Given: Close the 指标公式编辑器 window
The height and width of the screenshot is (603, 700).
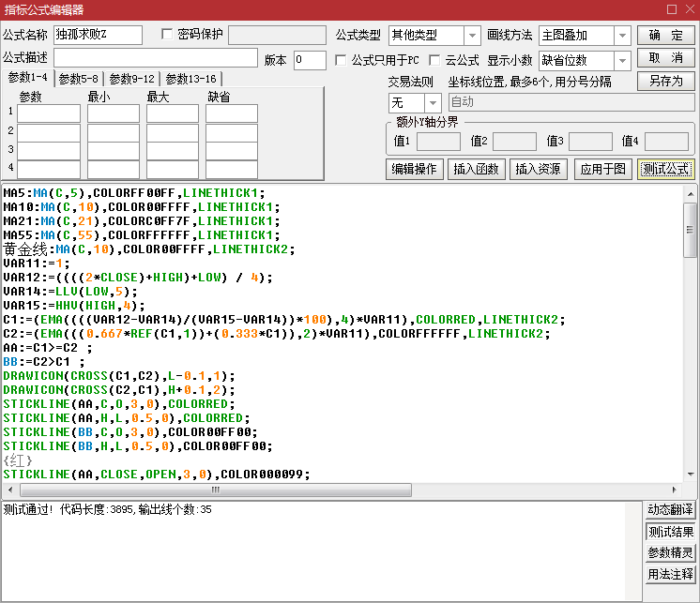Looking at the screenshot, I should click(691, 9).
